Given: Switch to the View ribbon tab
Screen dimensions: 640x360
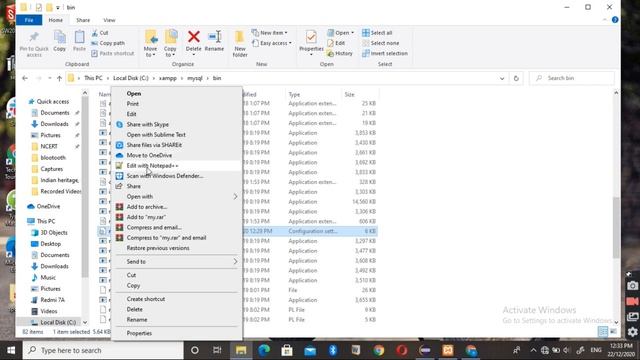Looking at the screenshot, I should click(109, 20).
